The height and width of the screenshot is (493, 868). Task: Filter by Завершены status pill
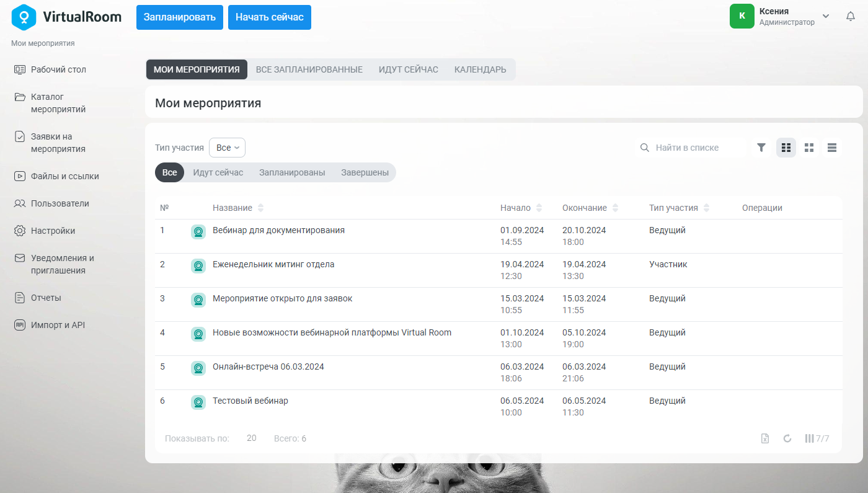[365, 172]
